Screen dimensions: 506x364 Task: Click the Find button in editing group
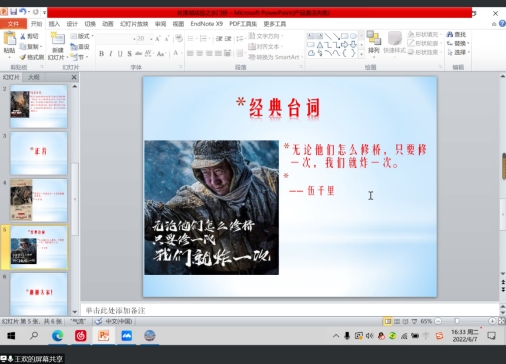click(456, 34)
